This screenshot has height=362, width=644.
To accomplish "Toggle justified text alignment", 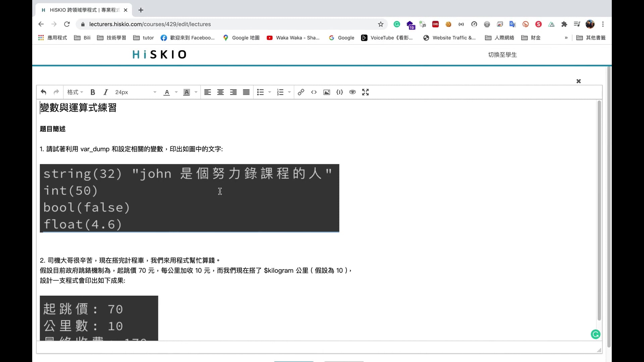I will point(246,92).
